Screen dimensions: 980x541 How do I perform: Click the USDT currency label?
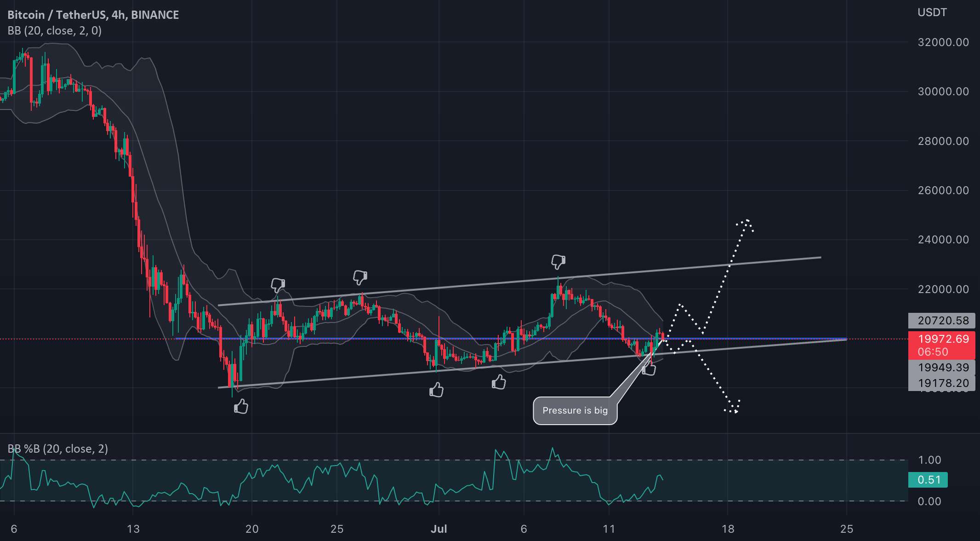coord(932,12)
